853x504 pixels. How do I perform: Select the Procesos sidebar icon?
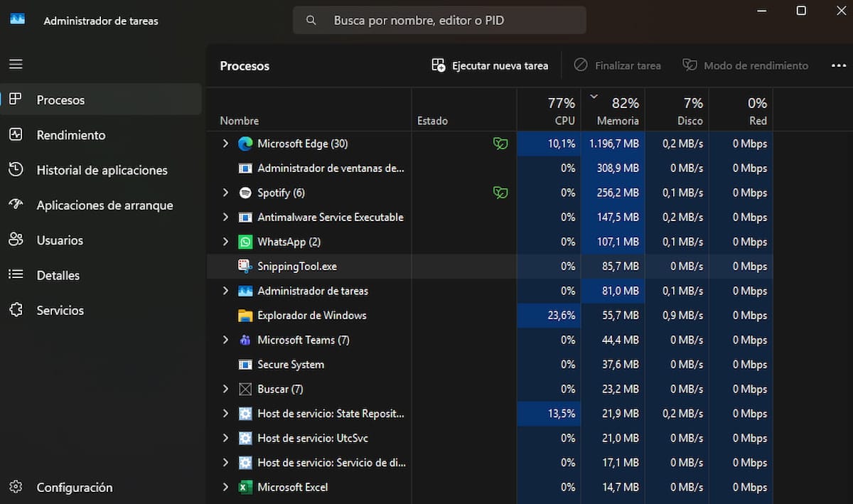pyautogui.click(x=16, y=100)
